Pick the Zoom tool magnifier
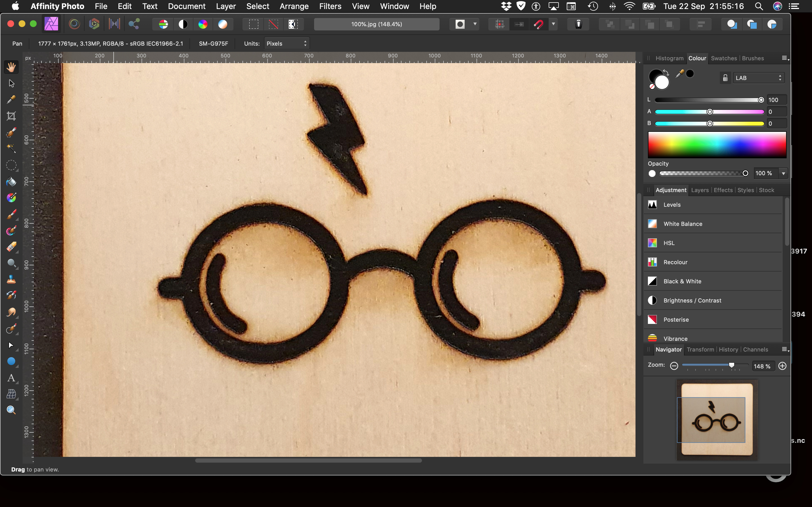This screenshot has width=812, height=507. [11, 410]
